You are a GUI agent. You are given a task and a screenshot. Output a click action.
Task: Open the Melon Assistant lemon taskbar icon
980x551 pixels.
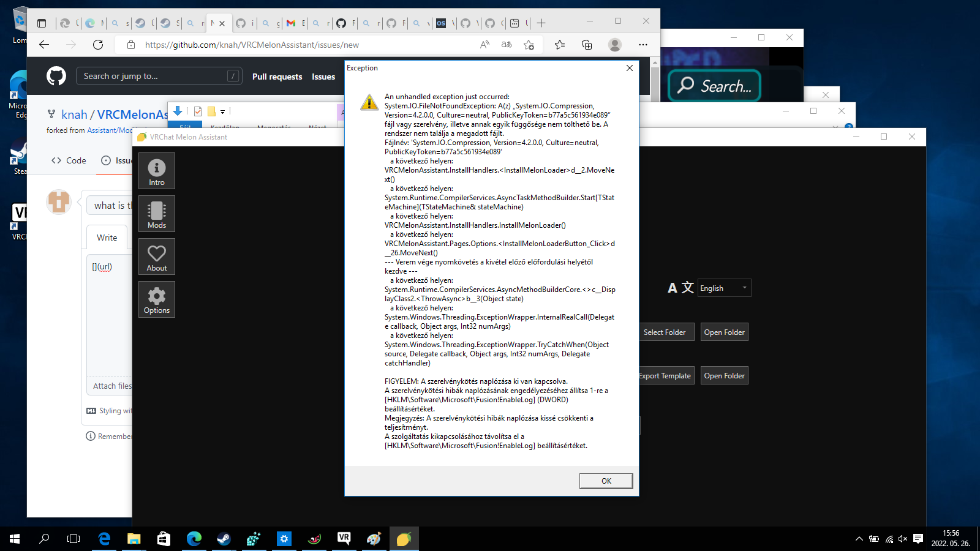(404, 539)
